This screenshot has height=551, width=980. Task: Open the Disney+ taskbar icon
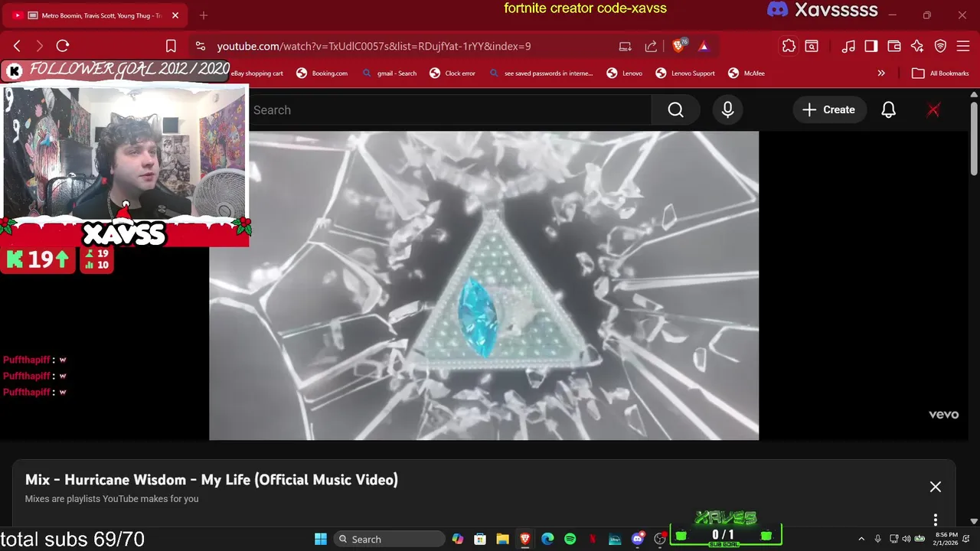point(615,539)
